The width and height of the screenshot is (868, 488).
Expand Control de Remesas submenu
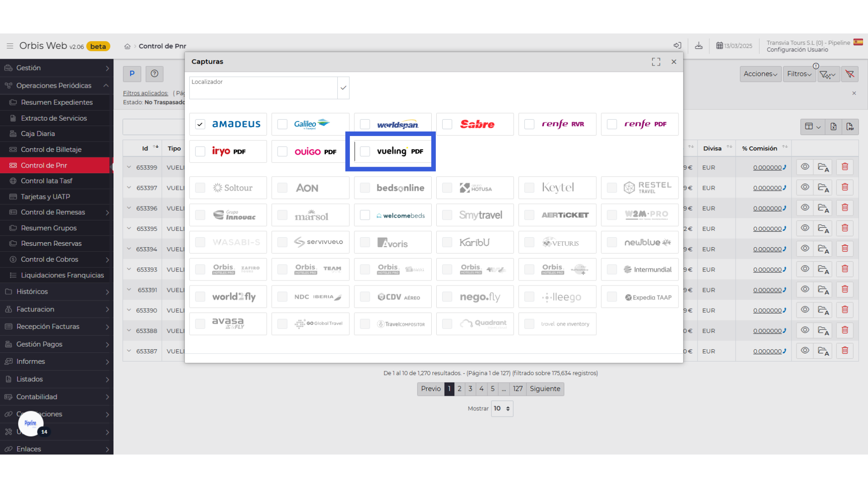coord(57,212)
